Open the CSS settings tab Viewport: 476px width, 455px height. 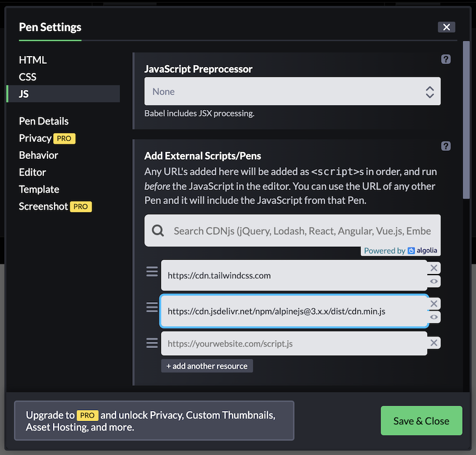click(28, 77)
